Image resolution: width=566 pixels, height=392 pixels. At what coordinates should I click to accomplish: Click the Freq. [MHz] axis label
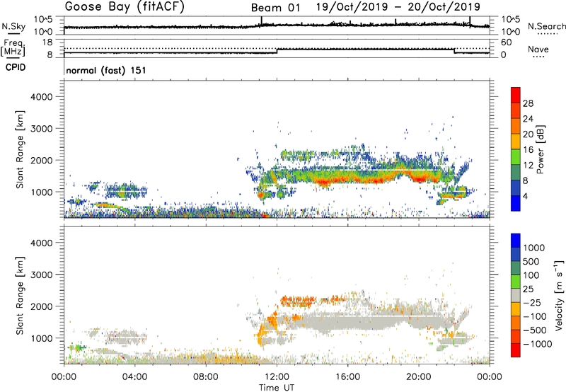13,48
